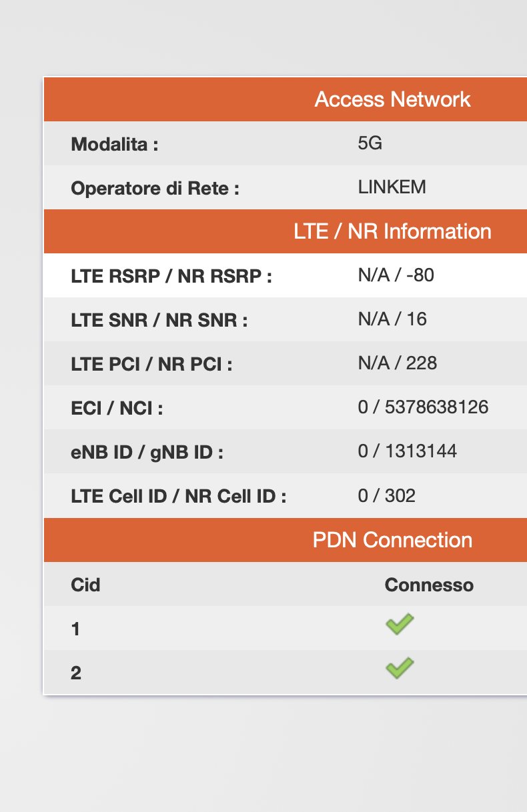The height and width of the screenshot is (812, 527).
Task: Click the Operatore di Rete label
Action: [x=155, y=188]
